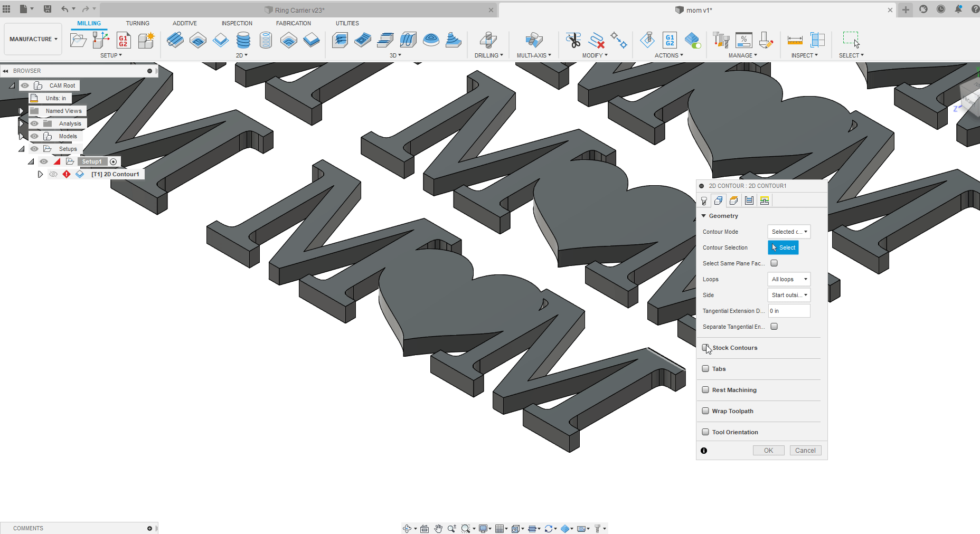Click the Cancel button in dialog
The height and width of the screenshot is (534, 980).
tap(805, 451)
